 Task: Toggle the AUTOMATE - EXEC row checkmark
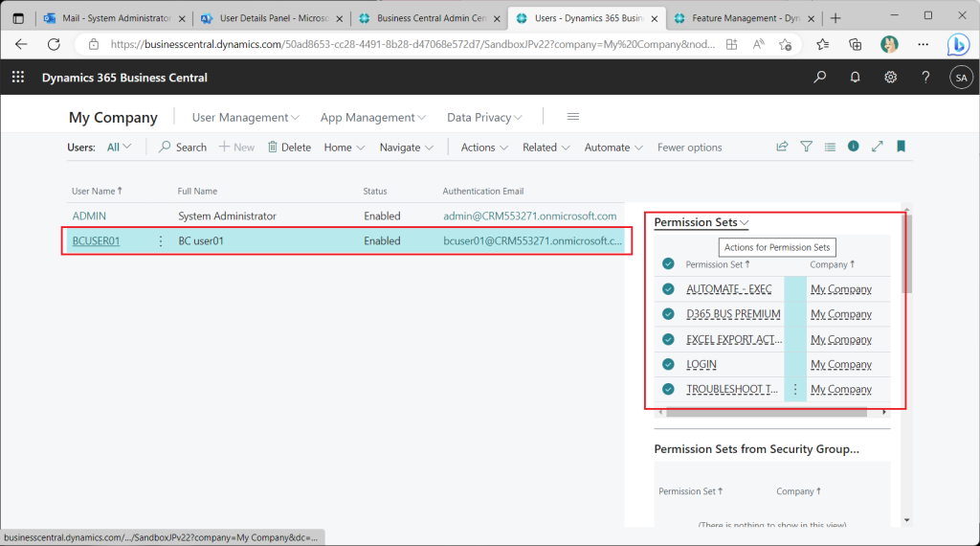pos(668,289)
